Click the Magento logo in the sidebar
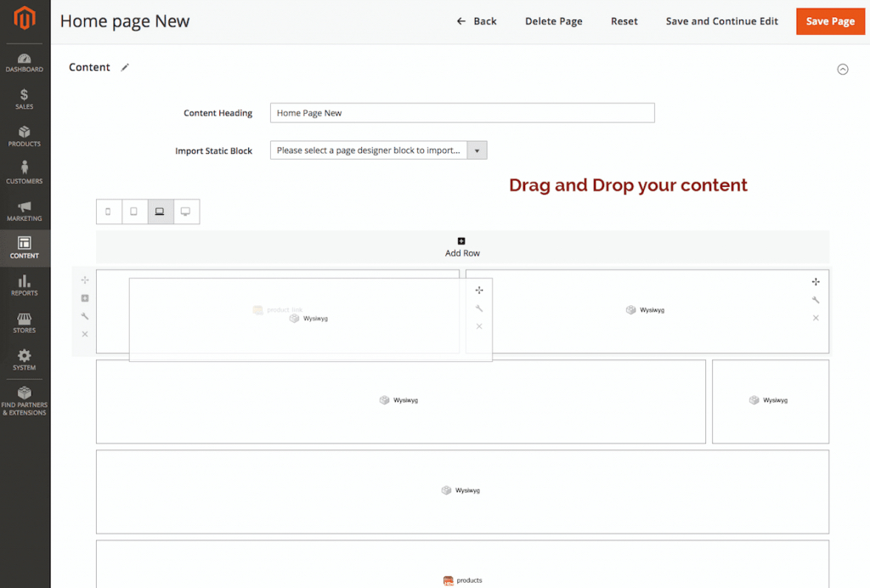This screenshot has height=588, width=870. point(25,18)
